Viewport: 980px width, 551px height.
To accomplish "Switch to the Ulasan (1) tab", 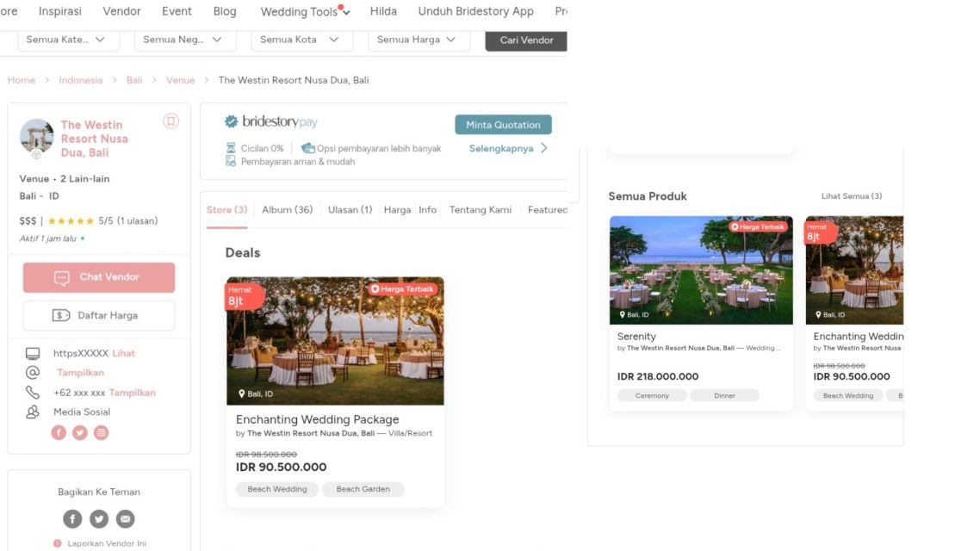I will click(350, 210).
